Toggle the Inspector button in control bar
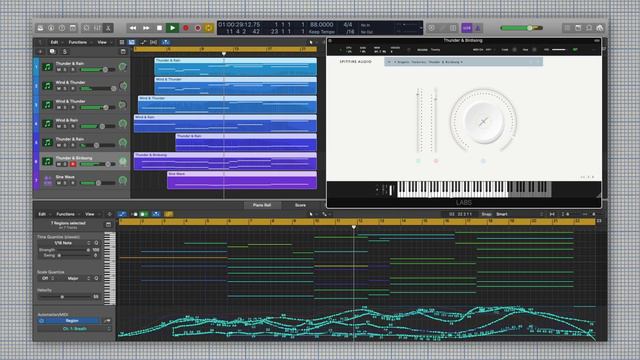 (x=51, y=28)
